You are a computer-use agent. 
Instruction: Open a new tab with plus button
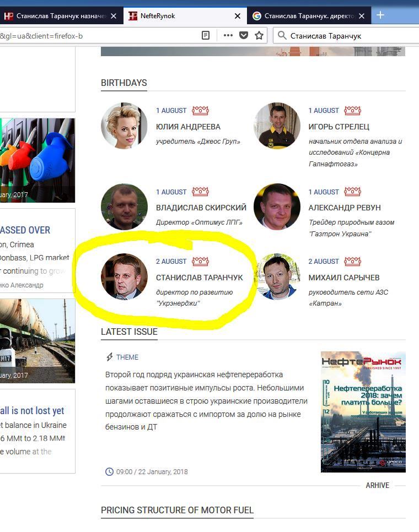click(380, 15)
